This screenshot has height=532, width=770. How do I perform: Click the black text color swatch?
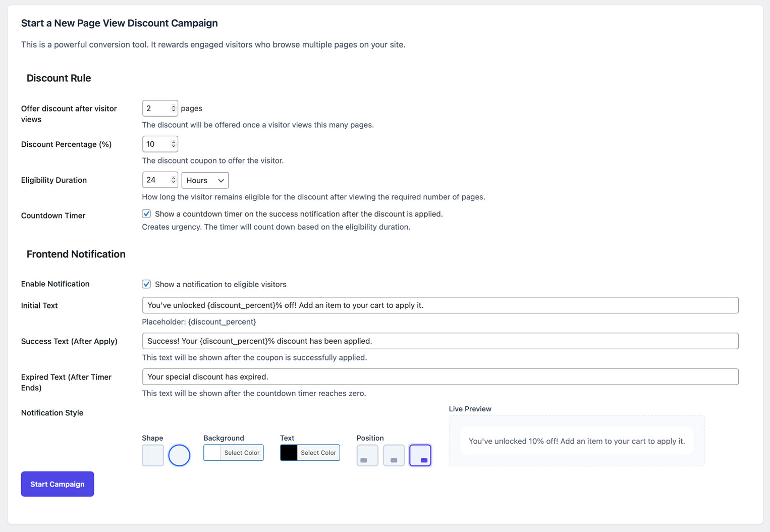pos(288,452)
